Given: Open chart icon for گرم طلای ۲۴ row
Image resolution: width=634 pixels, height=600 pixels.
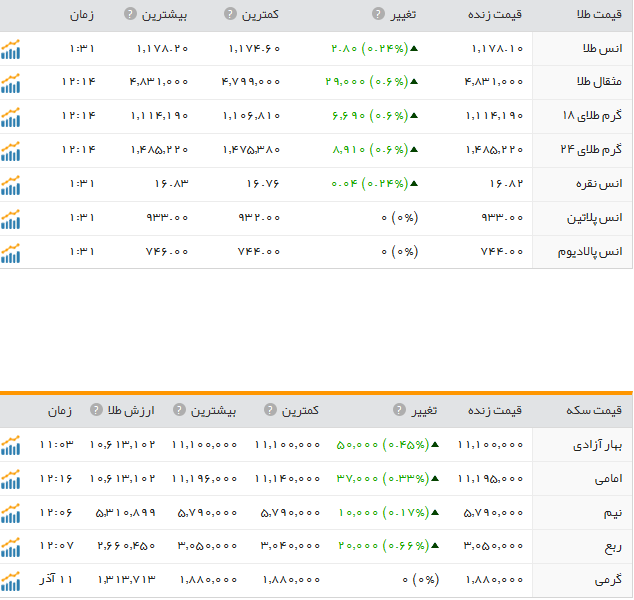Looking at the screenshot, I should coord(10,151).
